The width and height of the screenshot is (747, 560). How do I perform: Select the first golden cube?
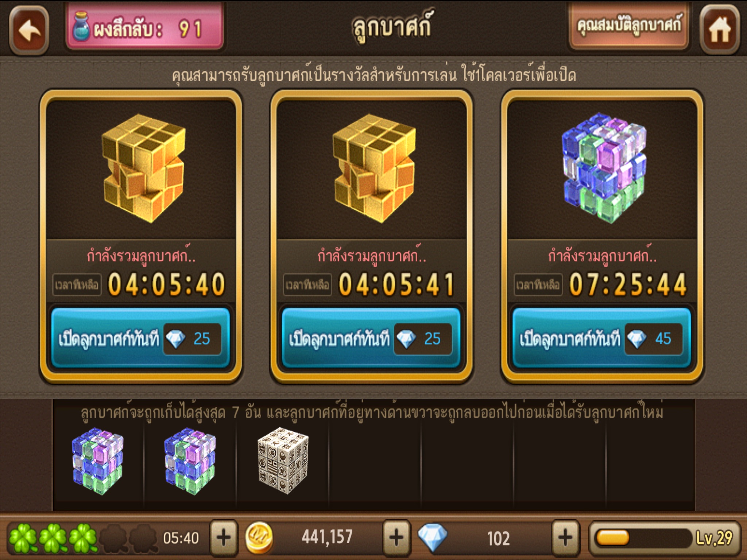point(144,168)
